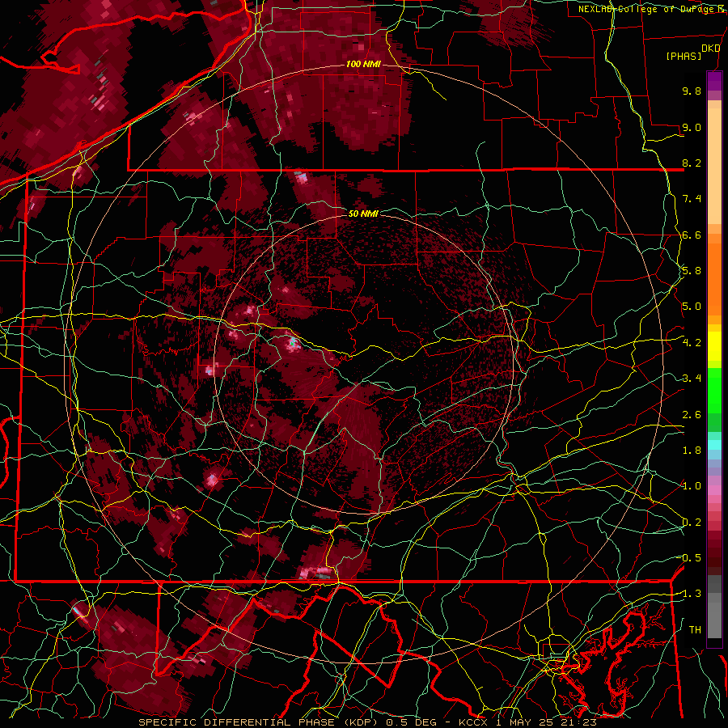This screenshot has width=728, height=728.
Task: Pick the bright yellow color bar segment
Action: (x=714, y=346)
